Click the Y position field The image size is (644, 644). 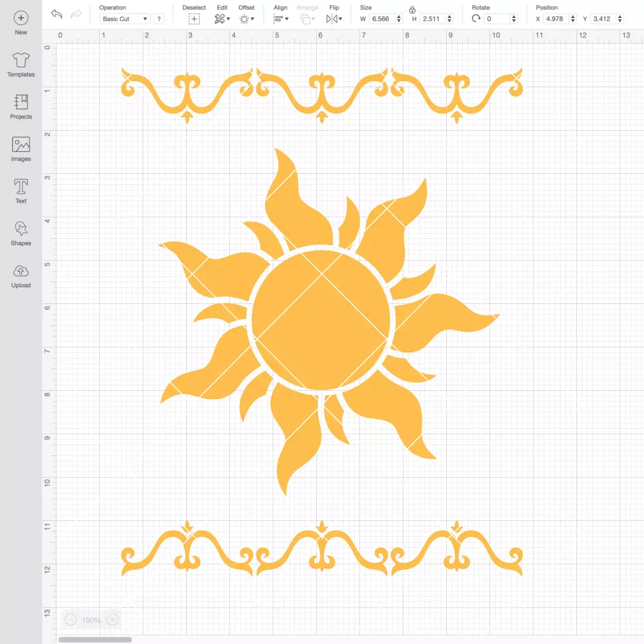(x=603, y=19)
